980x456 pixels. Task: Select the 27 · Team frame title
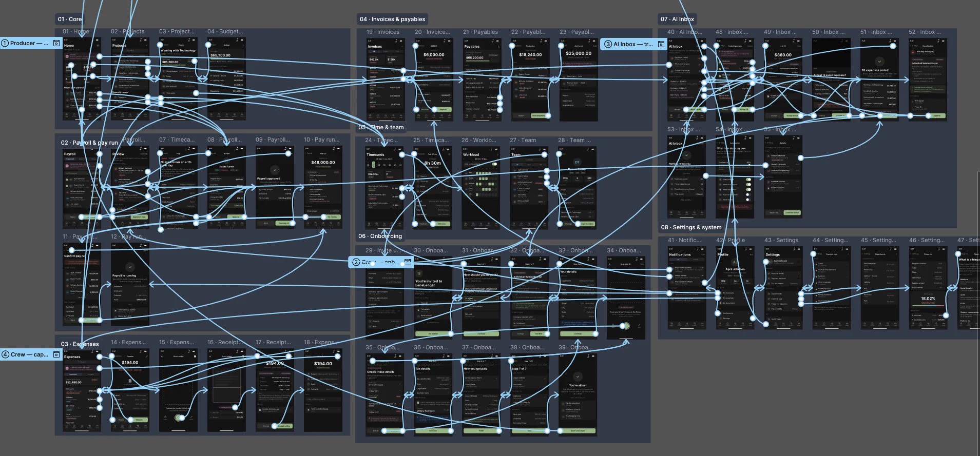click(x=523, y=140)
